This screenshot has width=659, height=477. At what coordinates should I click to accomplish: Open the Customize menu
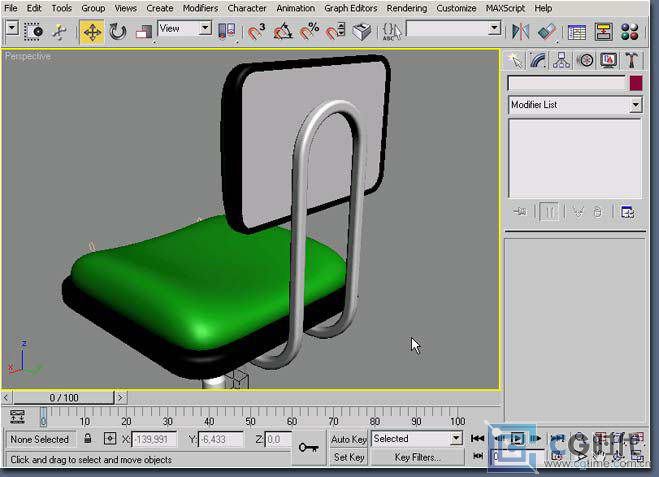(x=456, y=8)
